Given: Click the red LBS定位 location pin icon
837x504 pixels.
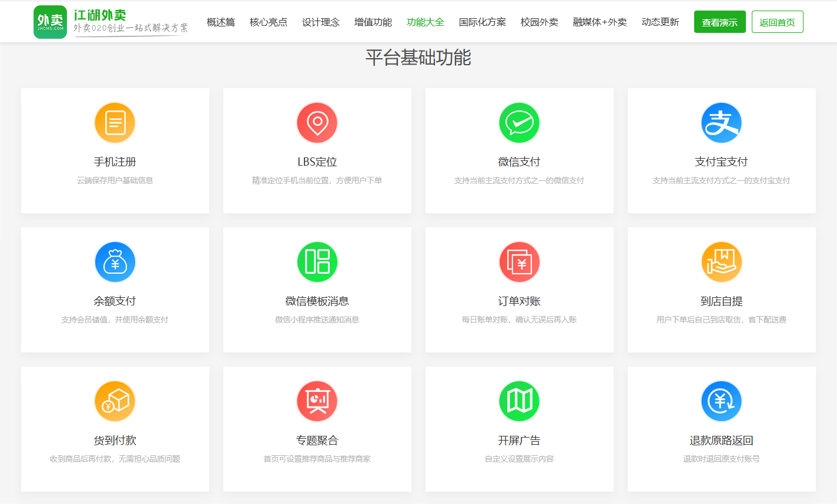Looking at the screenshot, I should (x=317, y=123).
